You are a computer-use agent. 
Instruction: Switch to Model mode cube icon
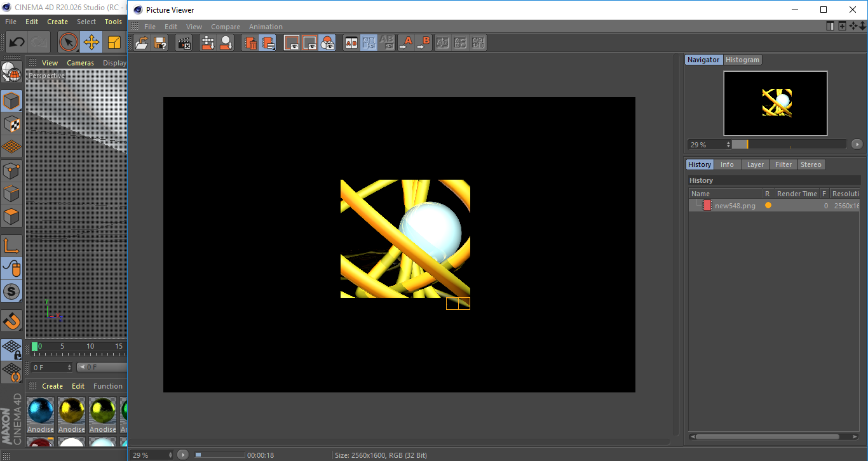coord(11,101)
